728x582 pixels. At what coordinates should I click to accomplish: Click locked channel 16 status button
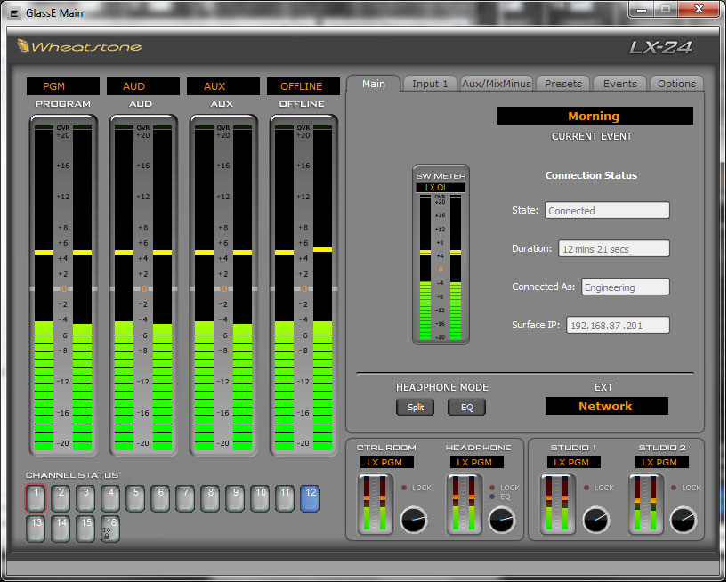click(x=110, y=529)
